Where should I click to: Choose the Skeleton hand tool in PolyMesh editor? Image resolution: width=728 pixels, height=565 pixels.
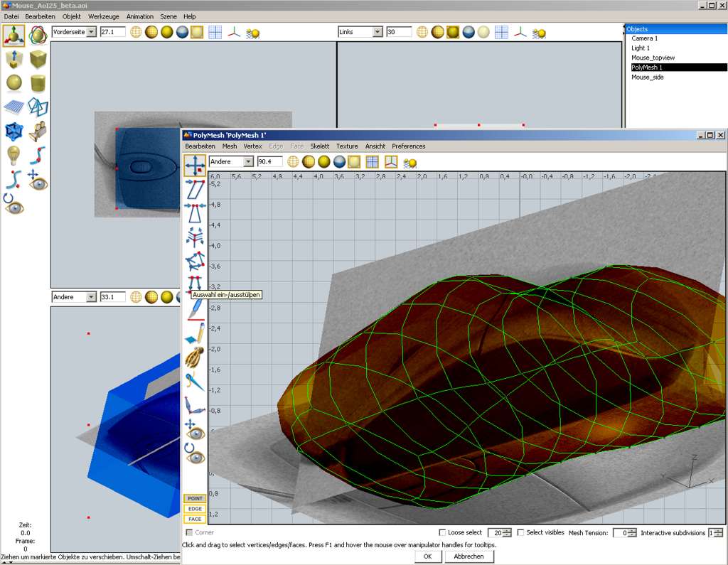(195, 358)
